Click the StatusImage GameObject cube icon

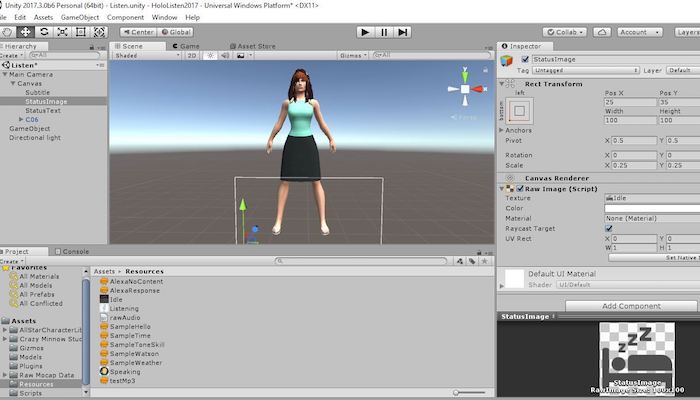[507, 60]
